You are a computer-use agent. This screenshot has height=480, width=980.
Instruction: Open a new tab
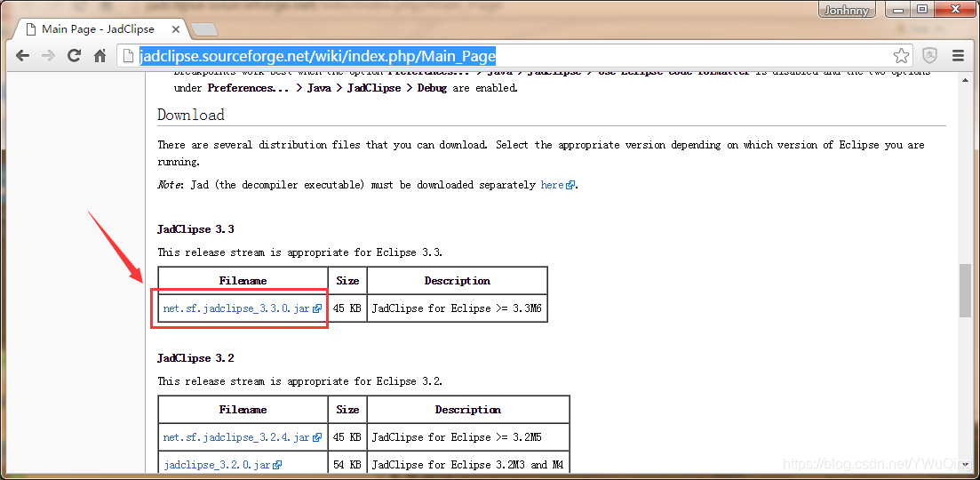203,29
